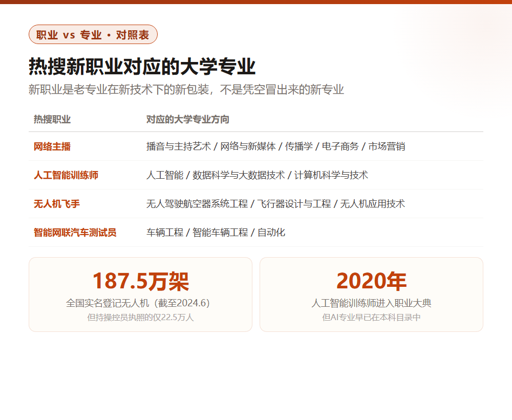Click the majors cell starting 无人驾驶航空器系统工程
The height and width of the screenshot is (420, 512).
[x=275, y=204]
